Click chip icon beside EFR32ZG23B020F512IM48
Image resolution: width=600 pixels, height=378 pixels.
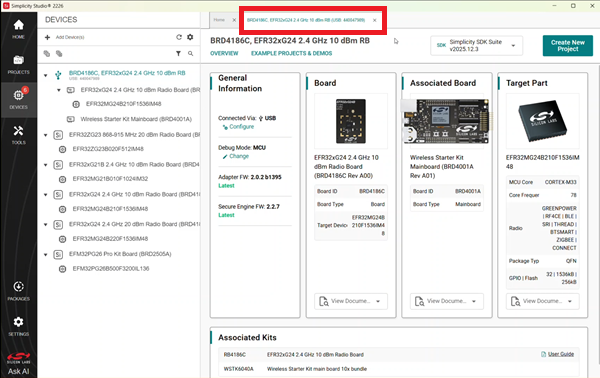pyautogui.click(x=62, y=149)
